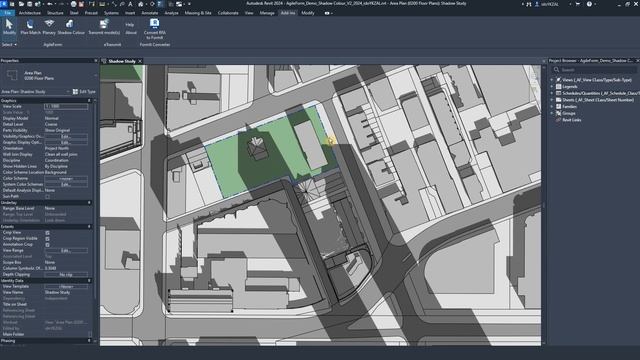The image size is (640, 360).
Task: Open the Planery tool
Action: pyautogui.click(x=49, y=27)
